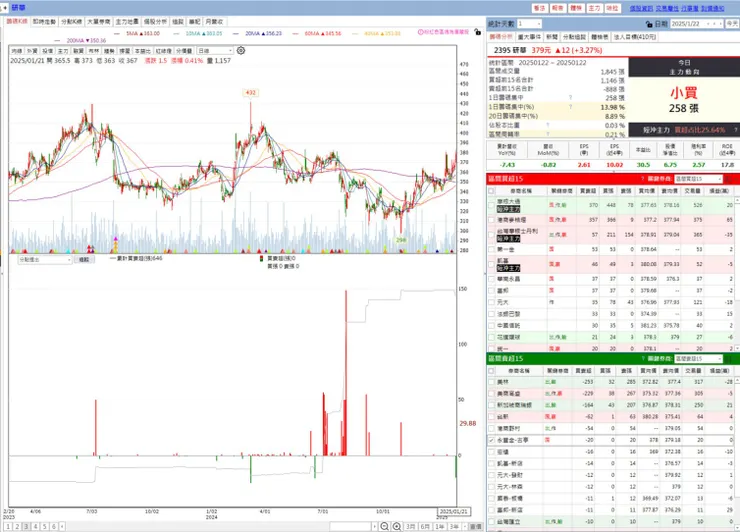
Task: Open the 關鍵券商 dropdown in the sell panel
Action: pyautogui.click(x=698, y=359)
